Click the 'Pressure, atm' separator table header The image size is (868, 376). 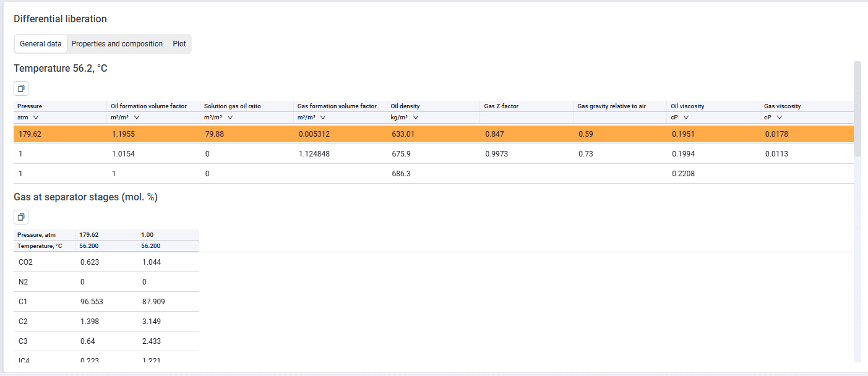[37, 235]
